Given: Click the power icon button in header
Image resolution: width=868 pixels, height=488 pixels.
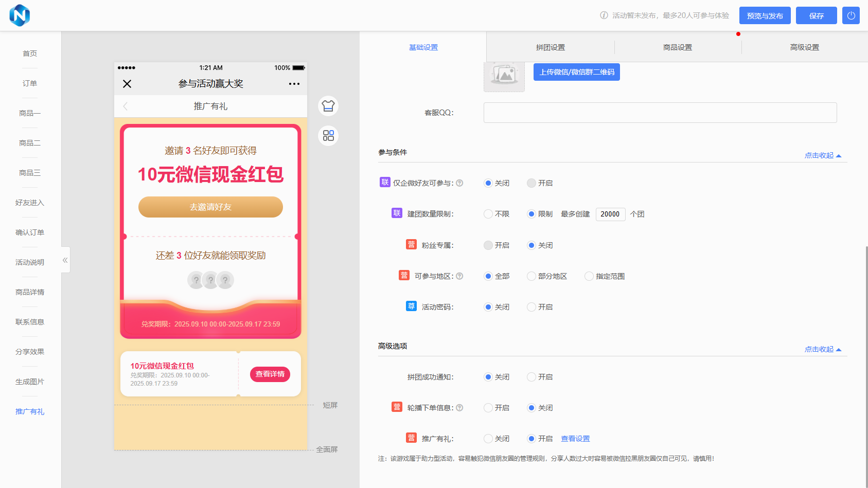Looking at the screenshot, I should coord(851,15).
